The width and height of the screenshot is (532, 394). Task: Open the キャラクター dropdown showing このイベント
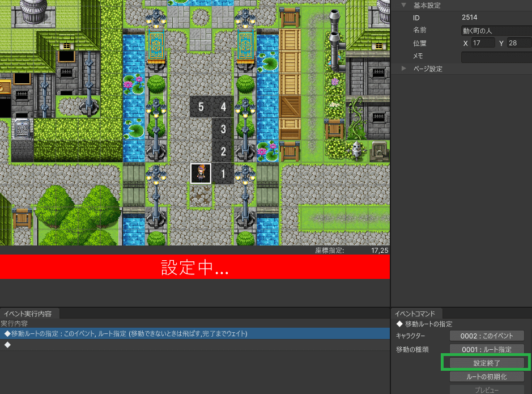point(487,336)
